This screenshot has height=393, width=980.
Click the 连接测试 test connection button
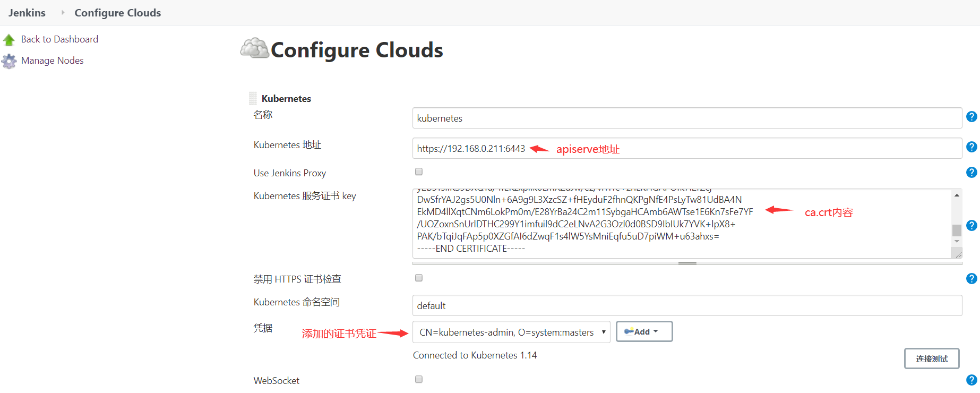(932, 358)
